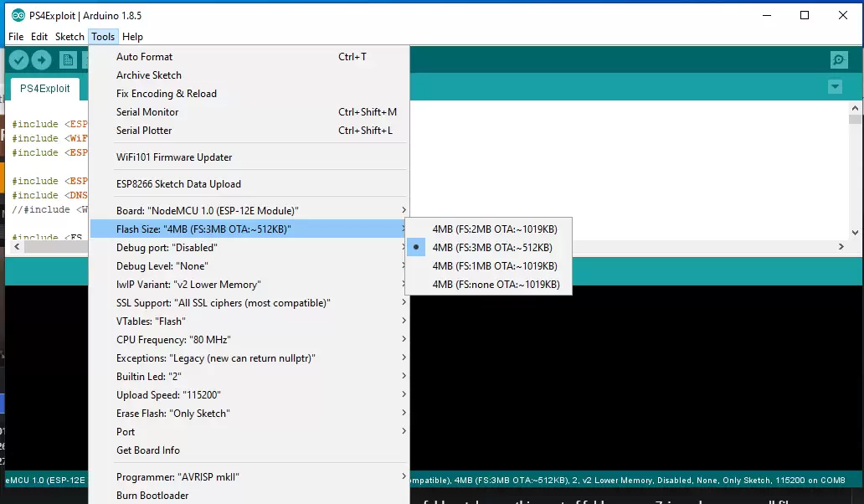864x504 pixels.
Task: Open the File menu
Action: coord(16,36)
